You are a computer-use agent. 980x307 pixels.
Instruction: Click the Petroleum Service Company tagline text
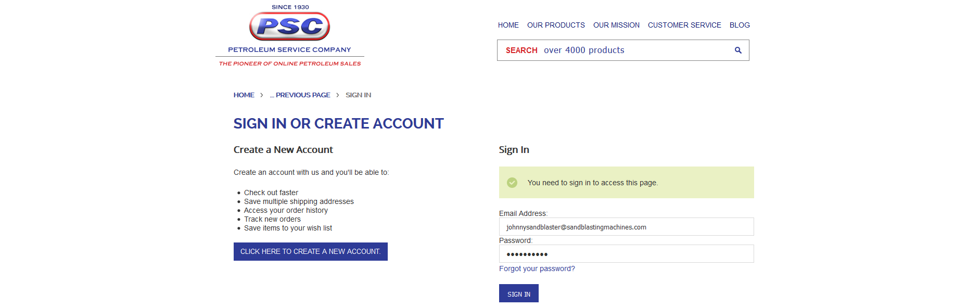pos(289,63)
